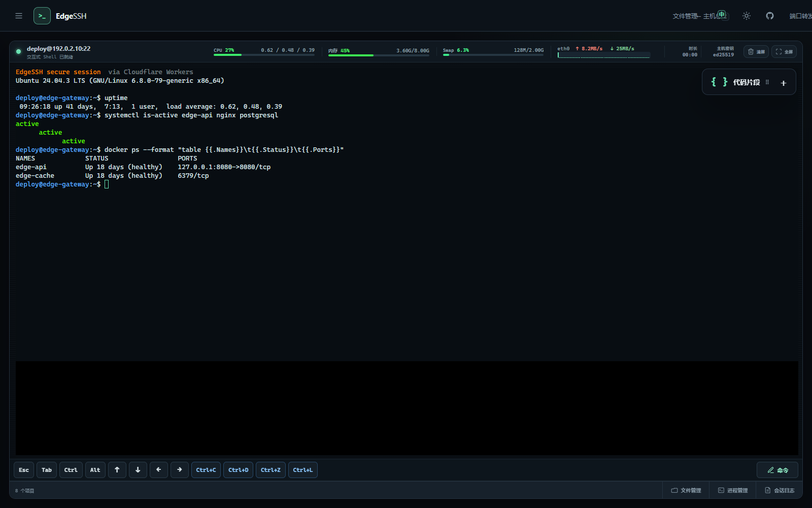Open 进程管理 process manager
Screen dimensions: 812x508
(x=733, y=490)
